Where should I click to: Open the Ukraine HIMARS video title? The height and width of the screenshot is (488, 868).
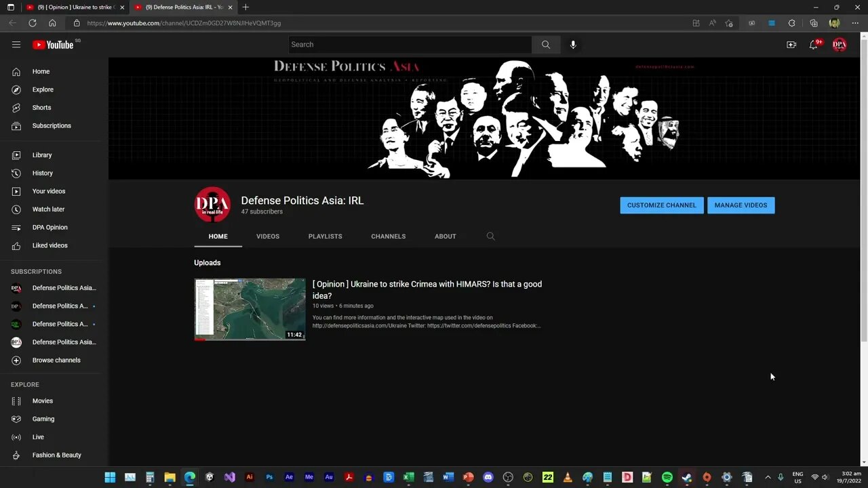tap(427, 290)
